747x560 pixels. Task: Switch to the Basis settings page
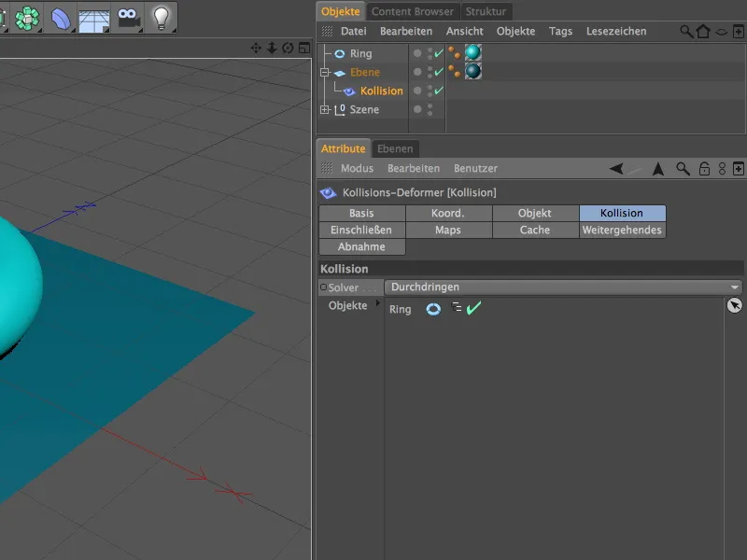click(361, 213)
